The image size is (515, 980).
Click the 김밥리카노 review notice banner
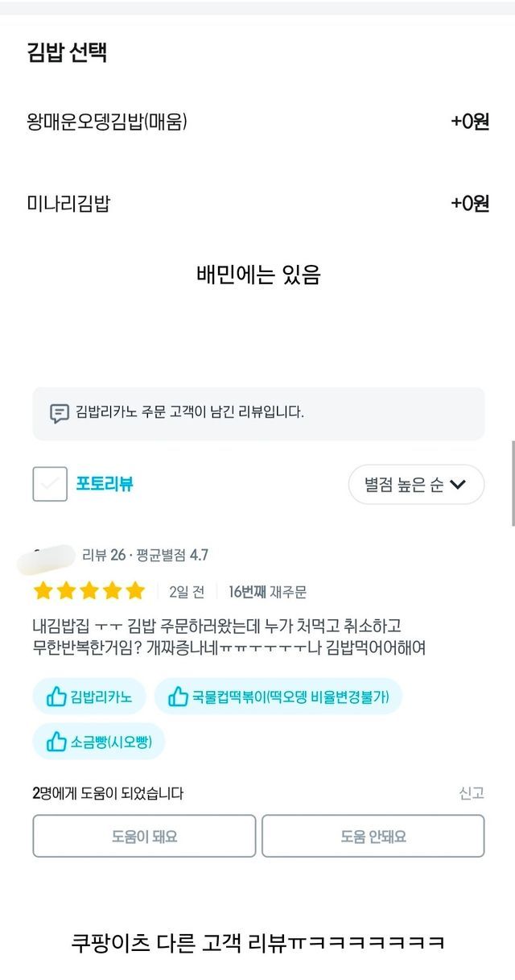pos(258,413)
